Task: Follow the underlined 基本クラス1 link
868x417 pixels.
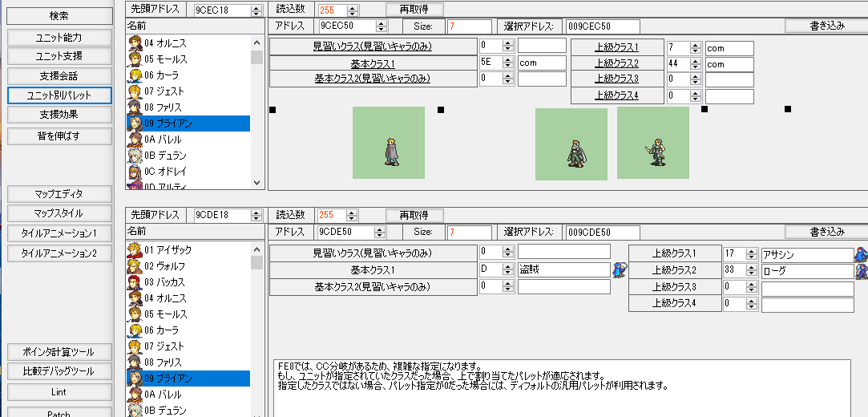Action: (x=373, y=63)
